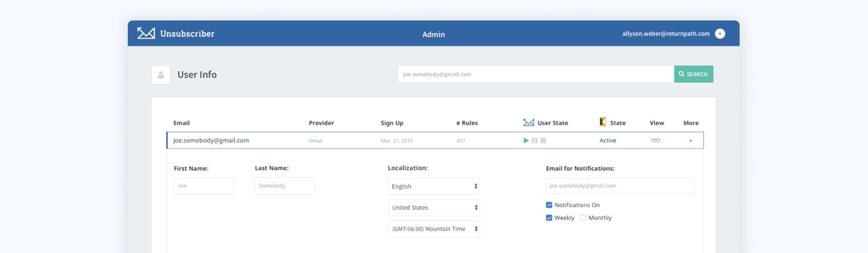The image size is (868, 253).
Task: Click the Admin header tab
Action: coord(433,34)
